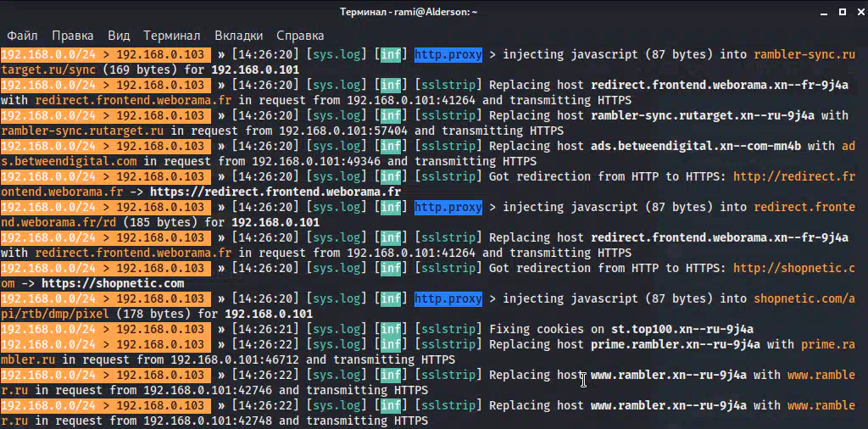The height and width of the screenshot is (429, 868).
Task: Click the timestamp [14:26:21]
Action: pos(265,329)
